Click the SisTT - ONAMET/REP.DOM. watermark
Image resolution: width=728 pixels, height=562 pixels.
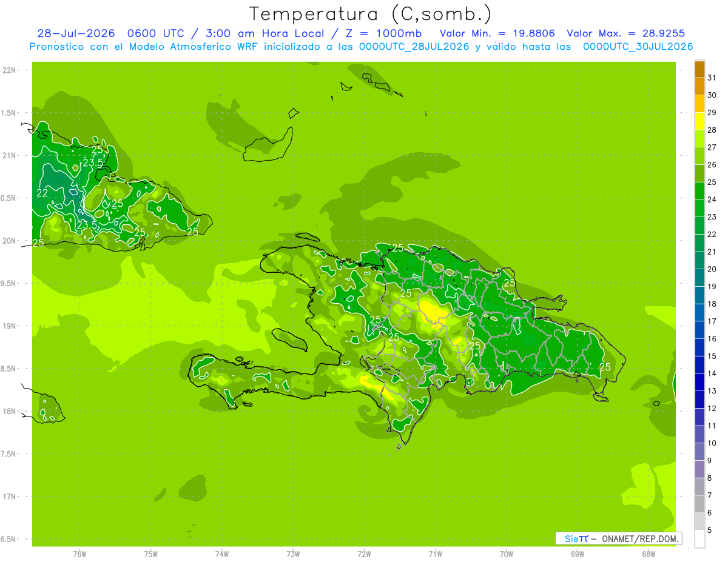[x=618, y=538]
